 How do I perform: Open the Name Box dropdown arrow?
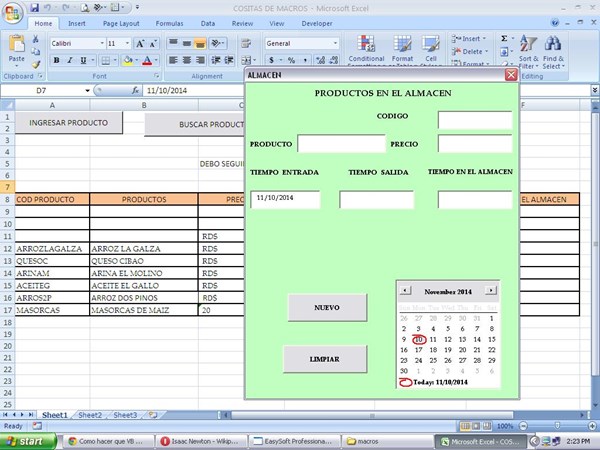(x=87, y=91)
